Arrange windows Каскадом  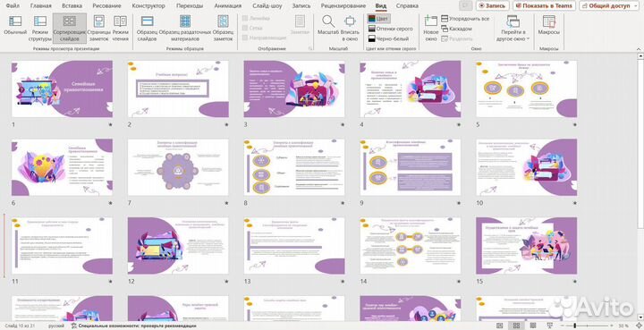point(456,29)
